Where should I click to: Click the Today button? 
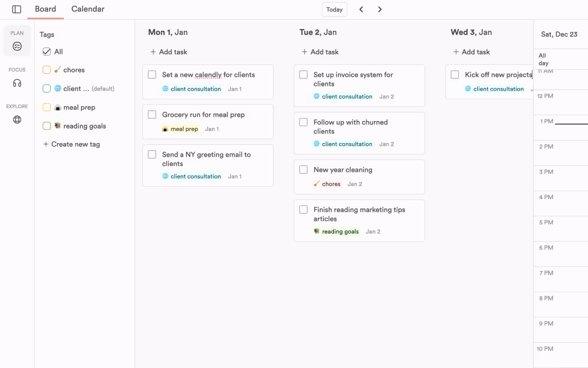[x=334, y=9]
